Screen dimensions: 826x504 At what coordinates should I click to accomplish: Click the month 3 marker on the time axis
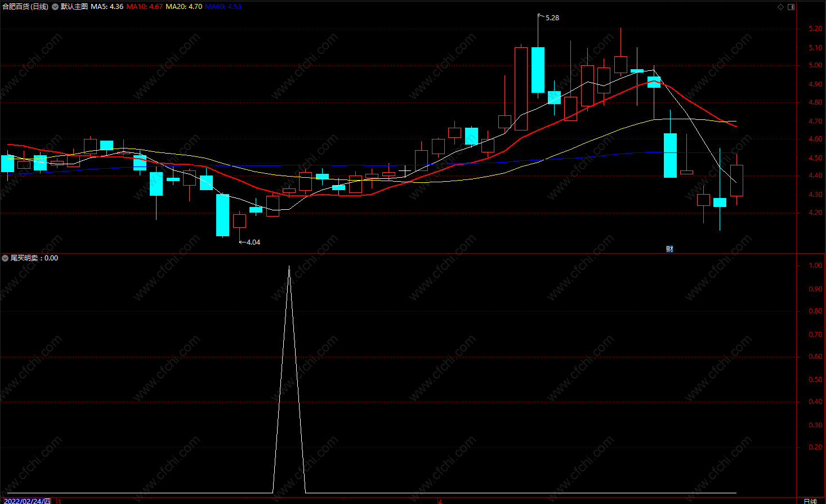59,501
